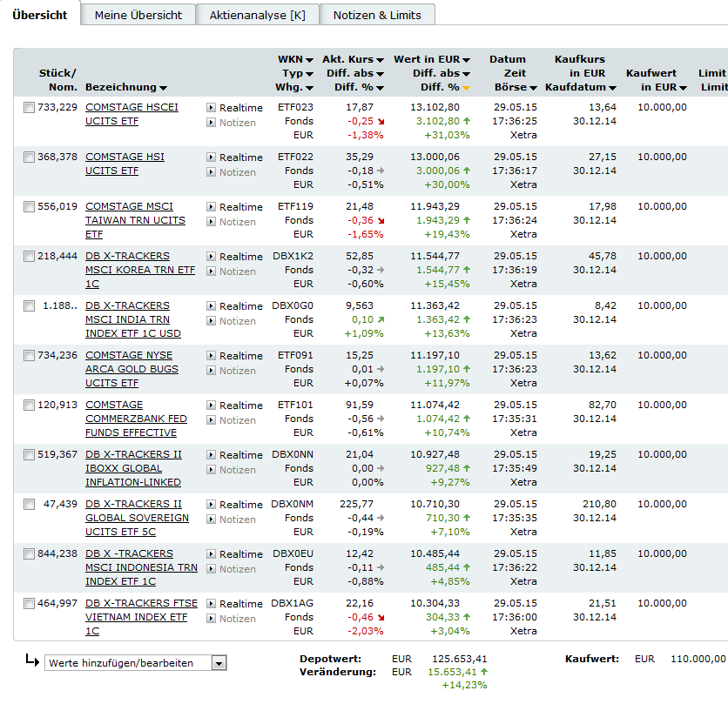Screen dimensions: 728x704
Task: Tick checkbox for MSCI INDONESIA TRN row
Action: pos(29,554)
